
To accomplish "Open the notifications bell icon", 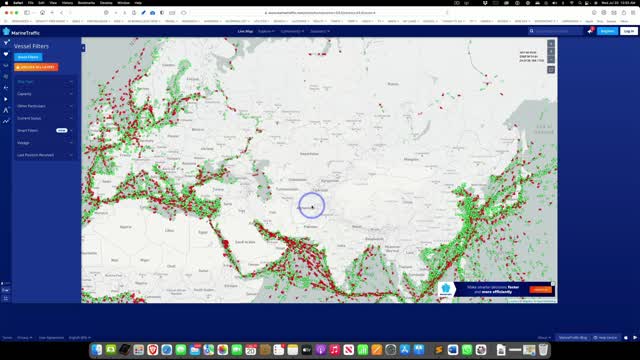I will click(590, 31).
